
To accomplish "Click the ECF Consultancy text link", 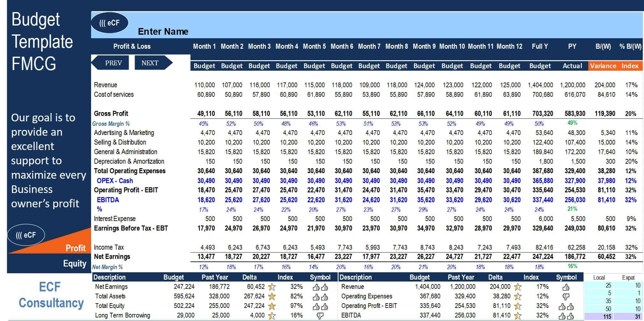I will pos(50,295).
